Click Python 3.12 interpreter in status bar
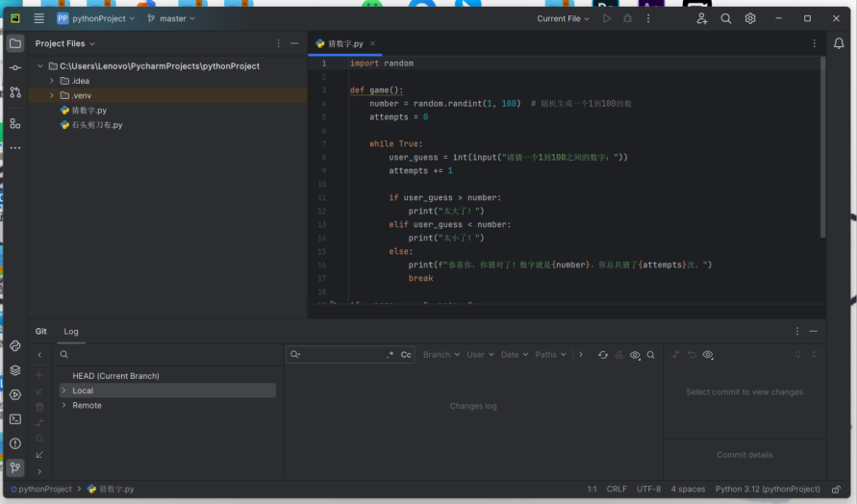Screen dimensions: 857x504 [x=767, y=489]
